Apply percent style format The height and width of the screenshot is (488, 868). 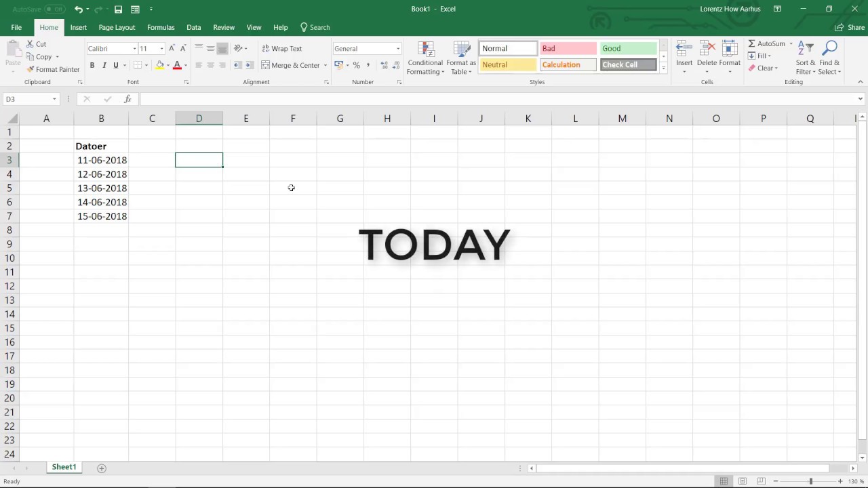[356, 66]
